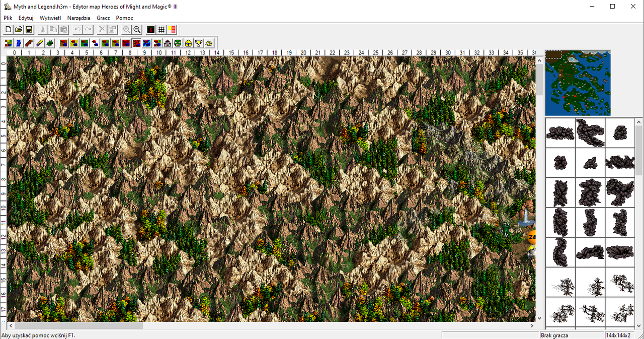
Task: Show sand terrain objects palette
Action: (x=74, y=43)
